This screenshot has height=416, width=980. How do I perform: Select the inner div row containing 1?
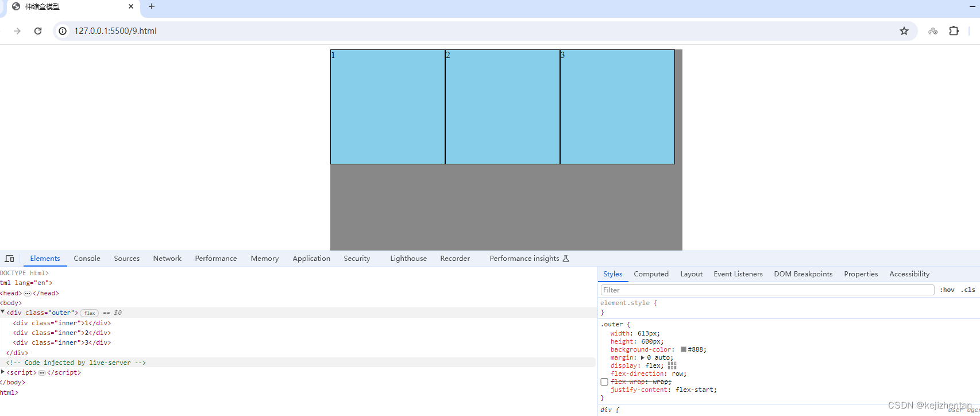click(x=62, y=323)
